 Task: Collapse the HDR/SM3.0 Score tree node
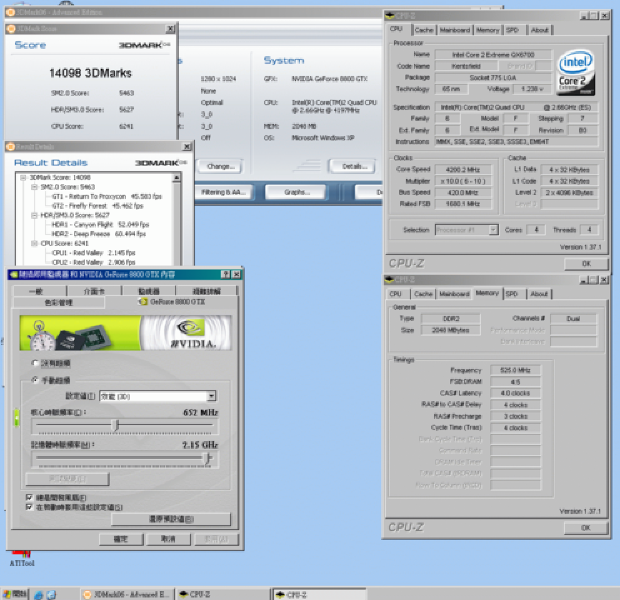[34, 215]
